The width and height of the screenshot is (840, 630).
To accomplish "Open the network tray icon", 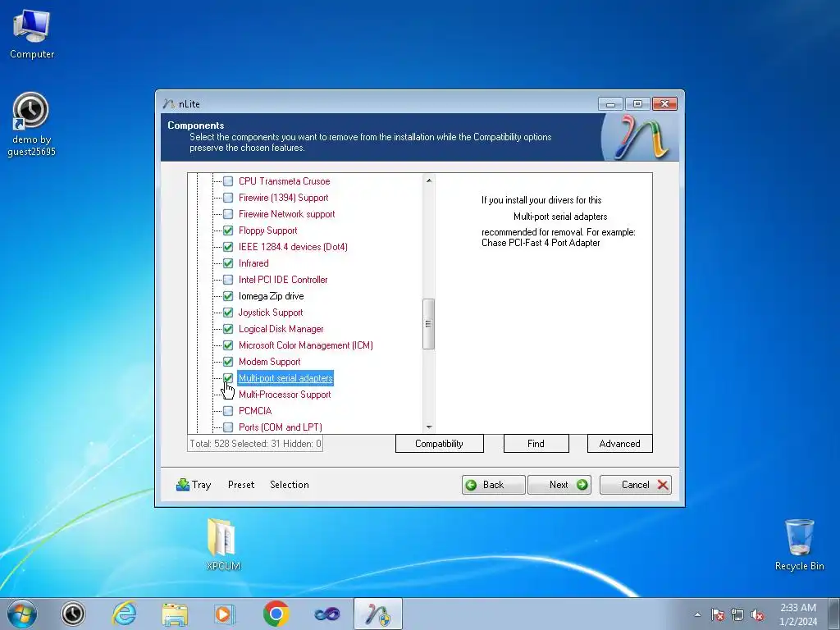I will tap(737, 614).
